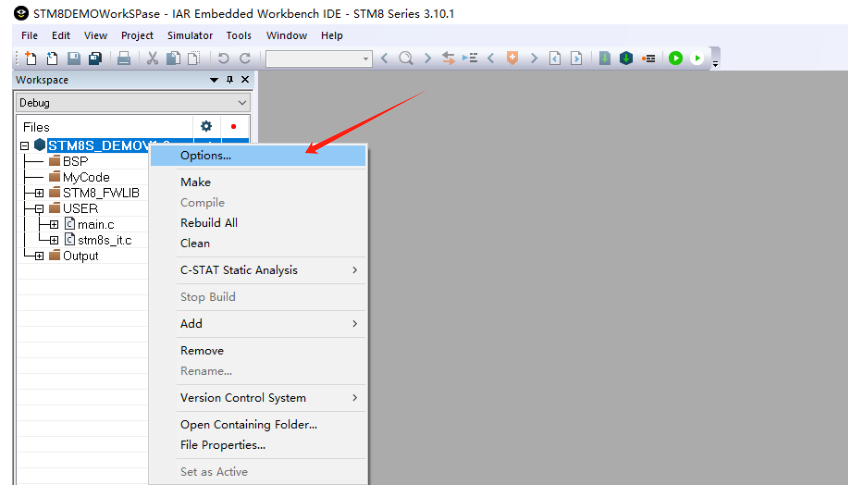Click the toolbar overflow options arrow
The image size is (848, 485).
click(715, 64)
